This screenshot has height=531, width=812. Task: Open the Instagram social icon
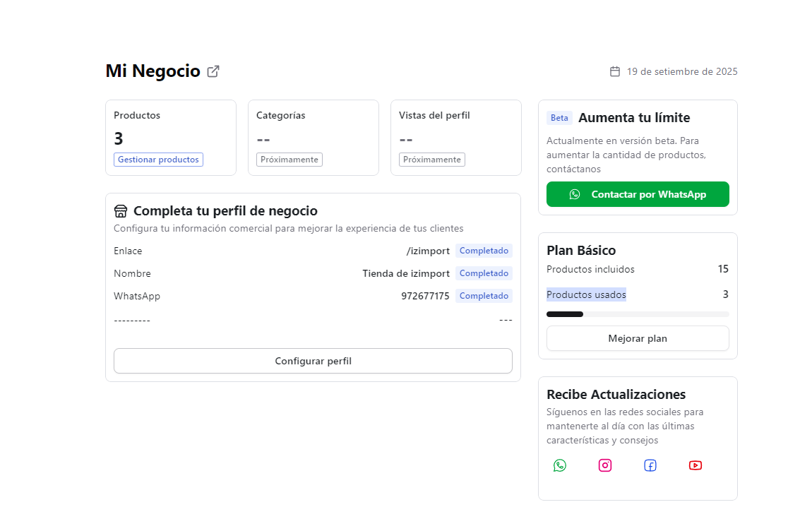605,465
